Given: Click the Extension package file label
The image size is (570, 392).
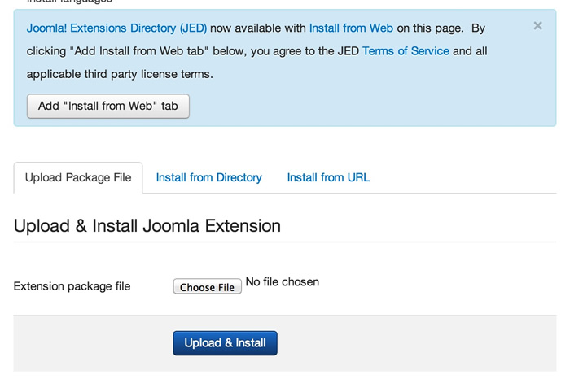Looking at the screenshot, I should click(x=72, y=286).
